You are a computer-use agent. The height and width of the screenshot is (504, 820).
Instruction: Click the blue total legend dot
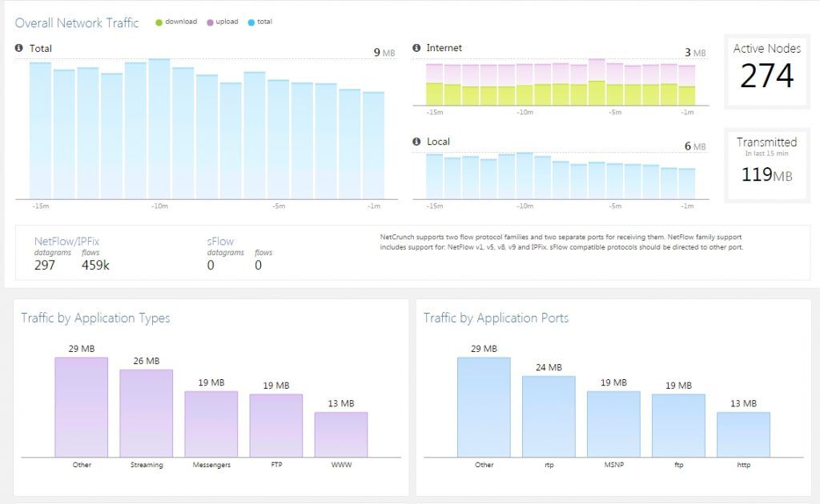point(251,22)
